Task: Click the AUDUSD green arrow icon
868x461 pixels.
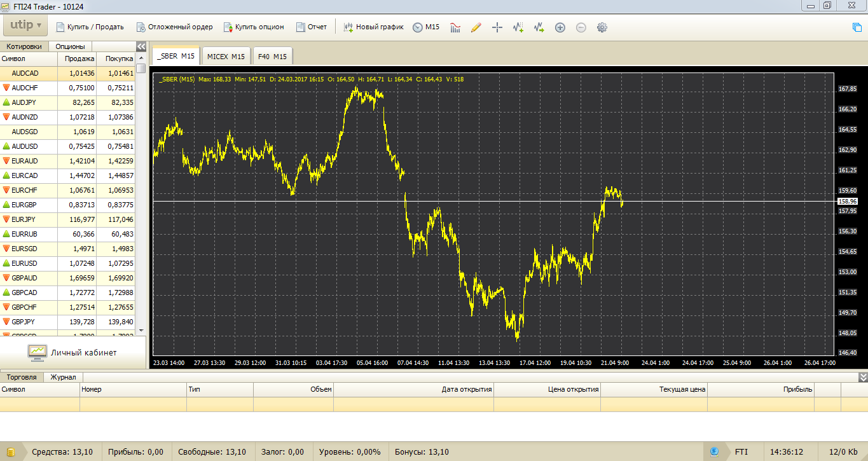Action: (6, 146)
